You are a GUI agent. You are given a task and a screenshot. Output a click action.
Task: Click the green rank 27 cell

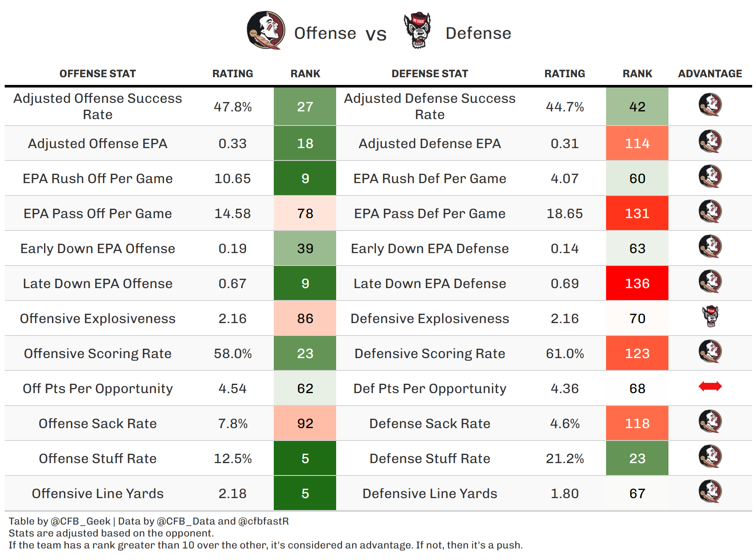[x=305, y=107]
